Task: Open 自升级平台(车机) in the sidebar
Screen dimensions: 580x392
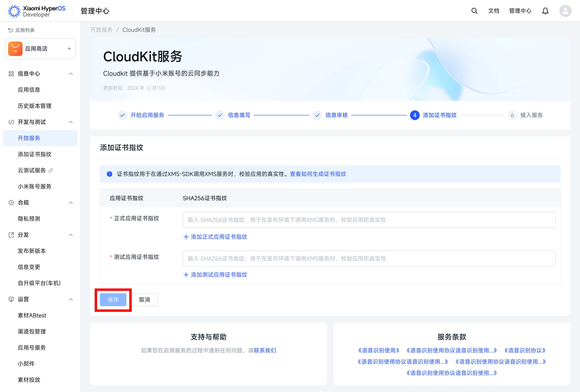Action: (x=39, y=283)
